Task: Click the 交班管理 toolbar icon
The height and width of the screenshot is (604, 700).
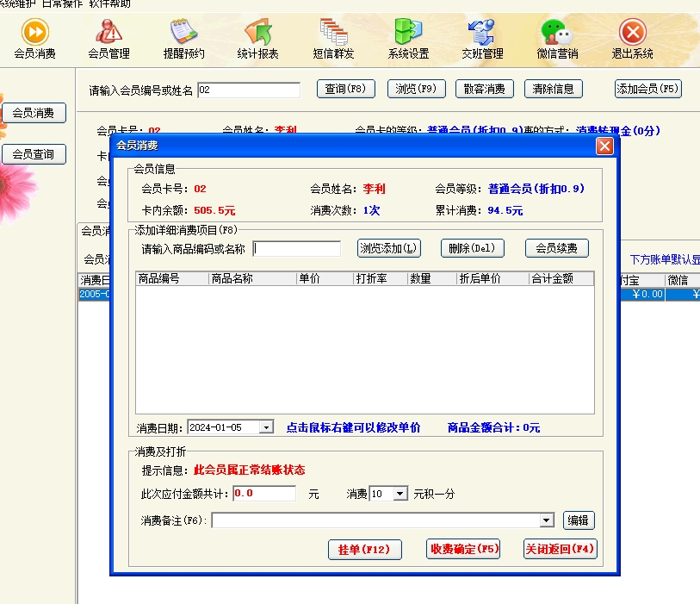Action: tap(482, 39)
